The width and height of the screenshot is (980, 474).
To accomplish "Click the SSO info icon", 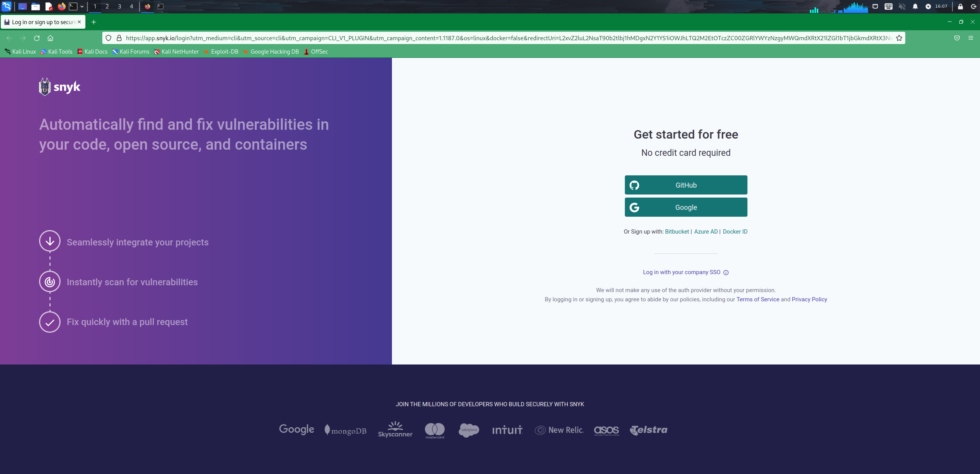I will pos(726,273).
